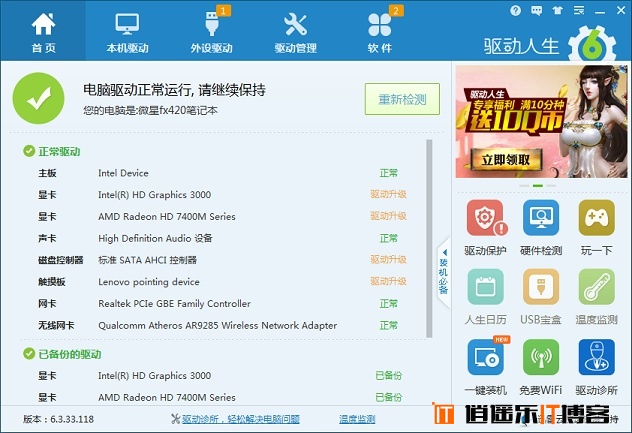This screenshot has width=632, height=433.
Task: Click 微星fx420笔记本 computer model text
Action: (178, 110)
